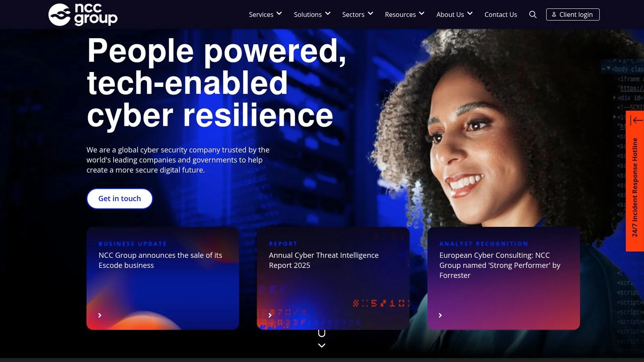644x362 pixels.
Task: Open Annual Cyber Threat Intelligence Report 2025
Action: coord(333,278)
